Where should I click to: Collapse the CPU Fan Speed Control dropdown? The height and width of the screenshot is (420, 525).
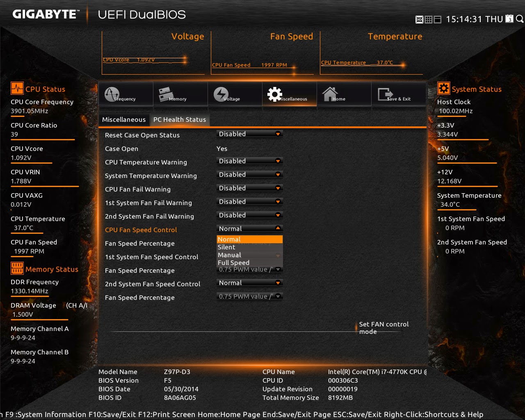(x=249, y=229)
